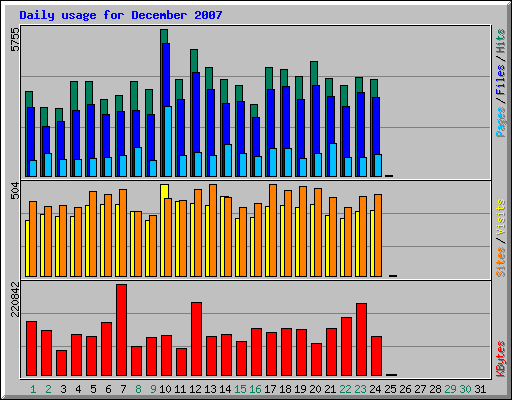
Task: Click day 19 on the x-axis
Action: (300, 389)
